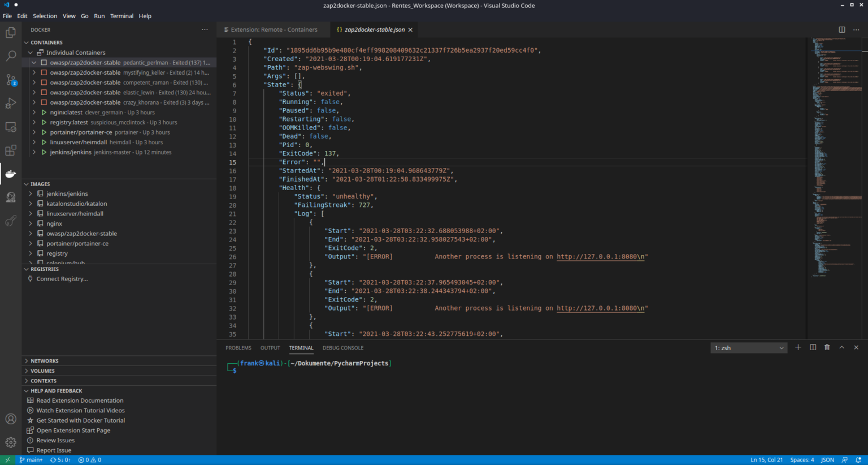Image resolution: width=868 pixels, height=465 pixels.
Task: Split the terminal panel icon
Action: pos(813,347)
